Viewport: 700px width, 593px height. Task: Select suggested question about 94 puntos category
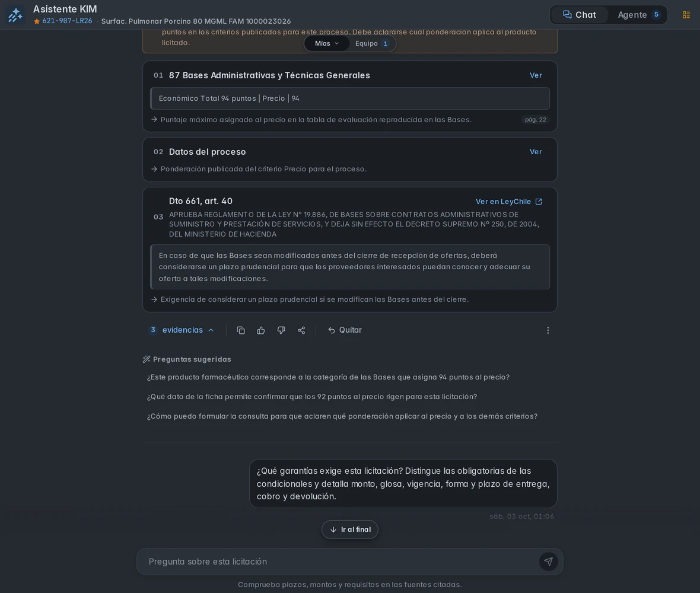(328, 377)
